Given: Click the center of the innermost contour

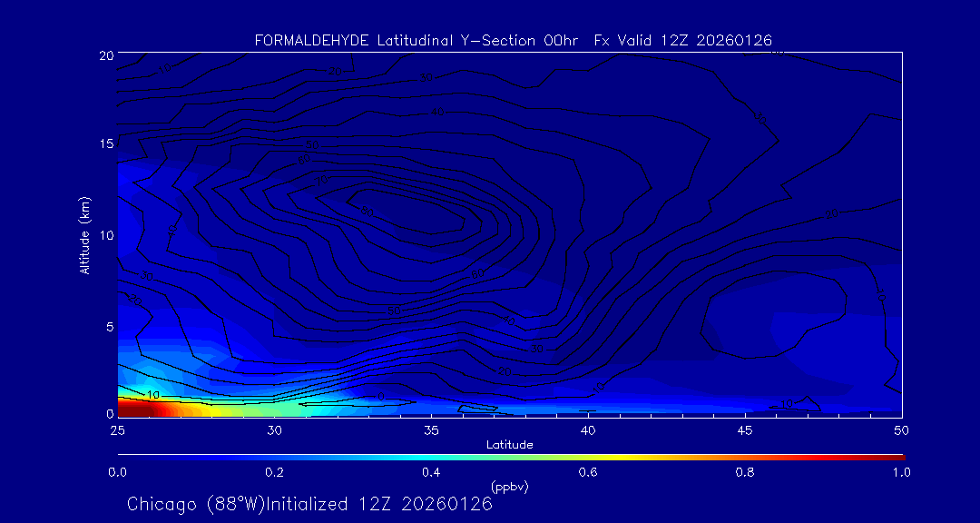Looking at the screenshot, I should [x=413, y=210].
